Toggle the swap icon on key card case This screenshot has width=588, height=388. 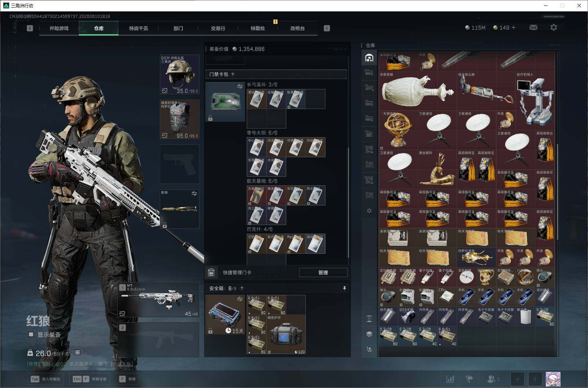[x=240, y=86]
